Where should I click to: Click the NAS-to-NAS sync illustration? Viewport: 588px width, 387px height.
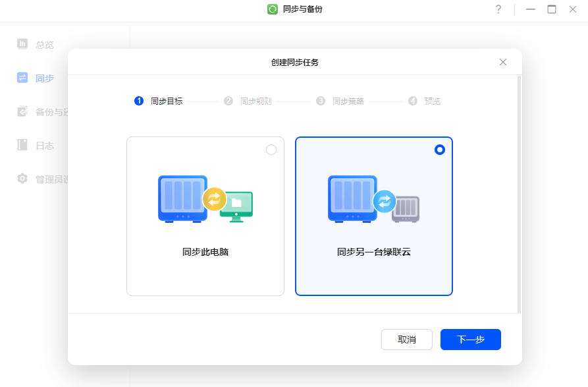[373, 199]
